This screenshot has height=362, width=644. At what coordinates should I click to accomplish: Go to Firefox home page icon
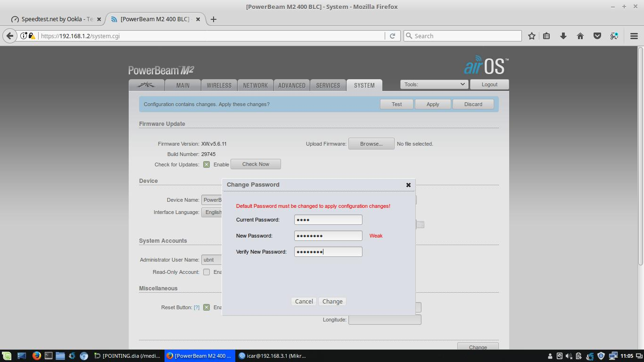click(x=580, y=36)
